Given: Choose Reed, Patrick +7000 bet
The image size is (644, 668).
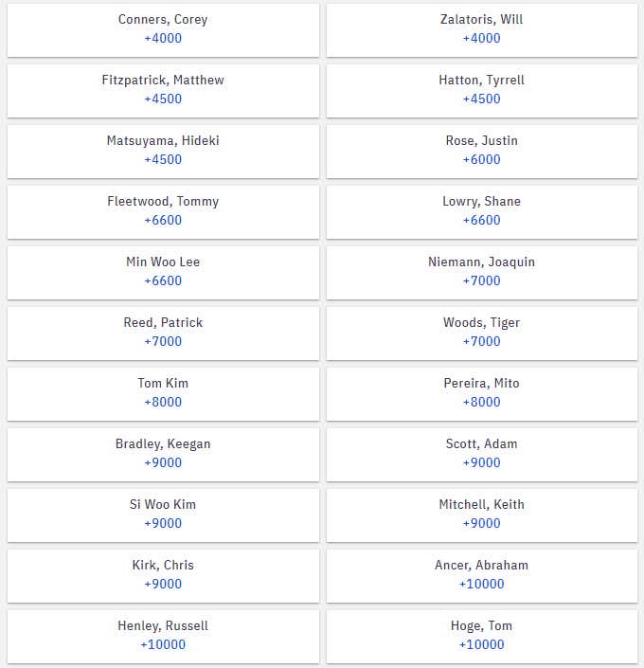Looking at the screenshot, I should click(163, 334).
